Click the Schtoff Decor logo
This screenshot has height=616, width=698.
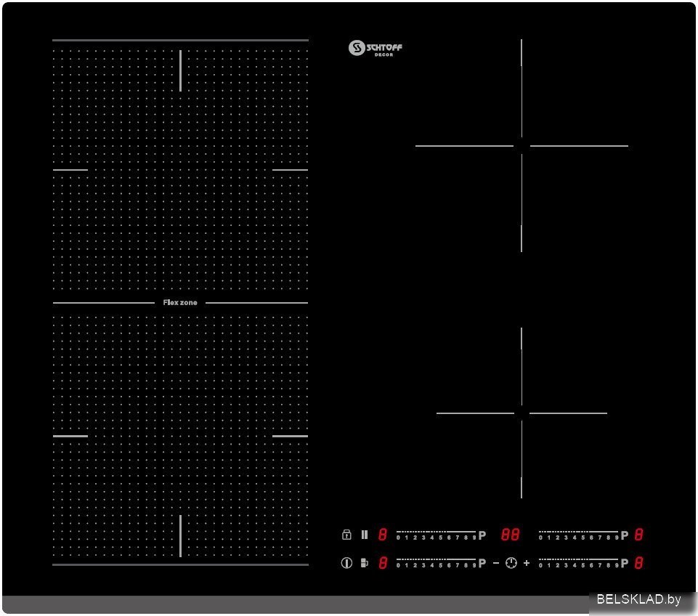tap(375, 49)
